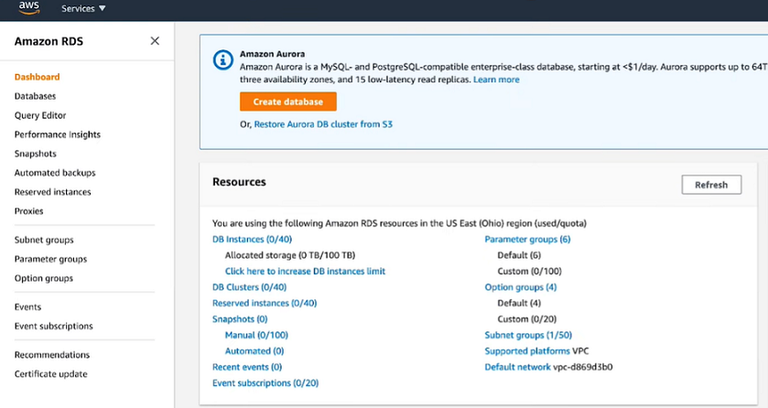Close the Amazon RDS sidebar panel
The width and height of the screenshot is (768, 408).
pos(154,41)
